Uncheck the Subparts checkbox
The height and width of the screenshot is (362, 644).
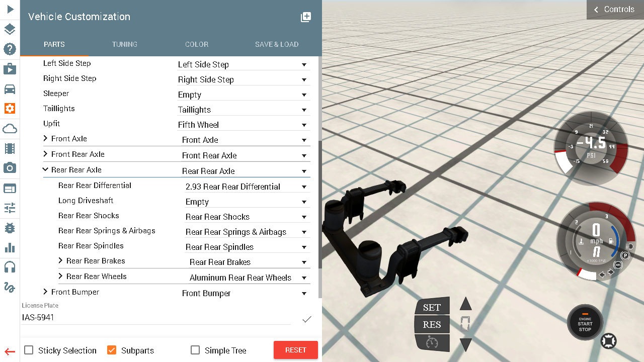pos(112,350)
